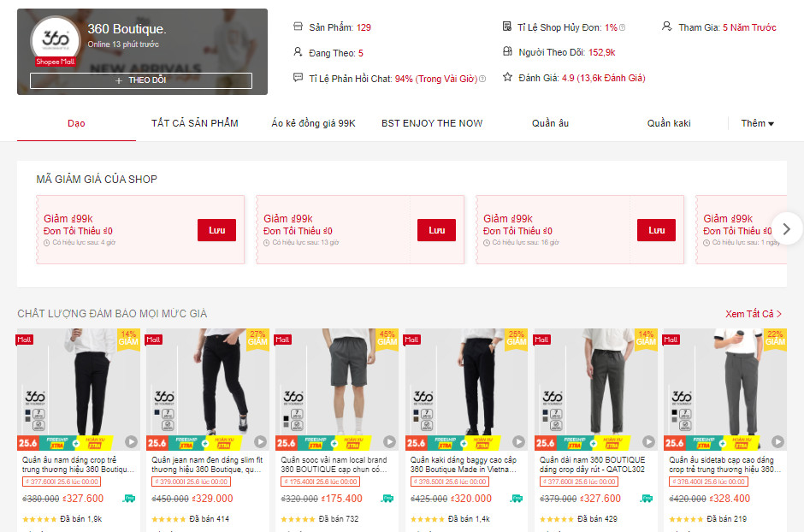
Task: Open the Quần dài nam QATOL302 product title
Action: click(593, 465)
